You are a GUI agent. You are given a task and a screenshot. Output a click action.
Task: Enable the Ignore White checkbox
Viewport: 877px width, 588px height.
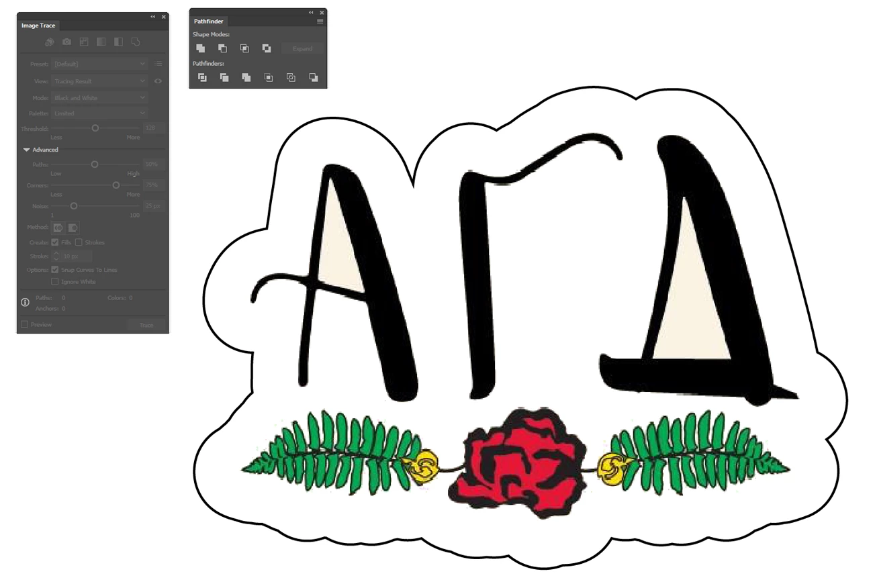[x=55, y=282]
